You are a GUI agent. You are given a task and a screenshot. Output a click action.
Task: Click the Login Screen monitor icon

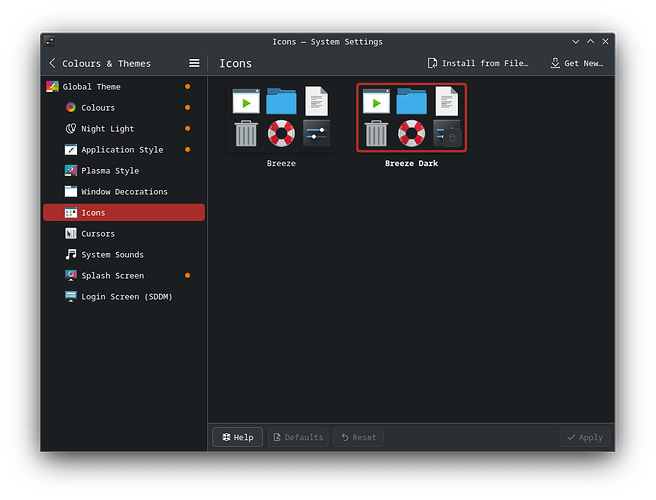(x=71, y=296)
